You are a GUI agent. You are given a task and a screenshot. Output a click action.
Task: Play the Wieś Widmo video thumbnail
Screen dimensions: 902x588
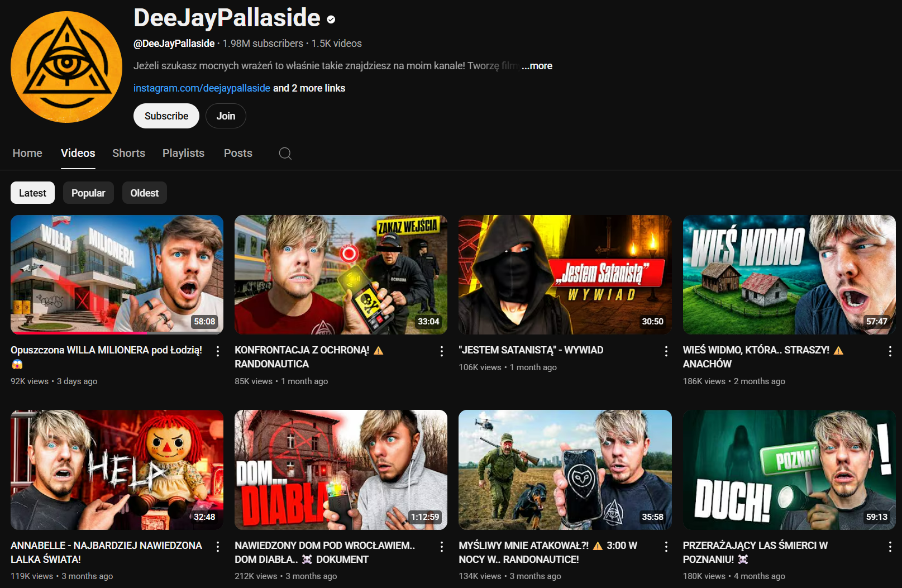pos(789,275)
